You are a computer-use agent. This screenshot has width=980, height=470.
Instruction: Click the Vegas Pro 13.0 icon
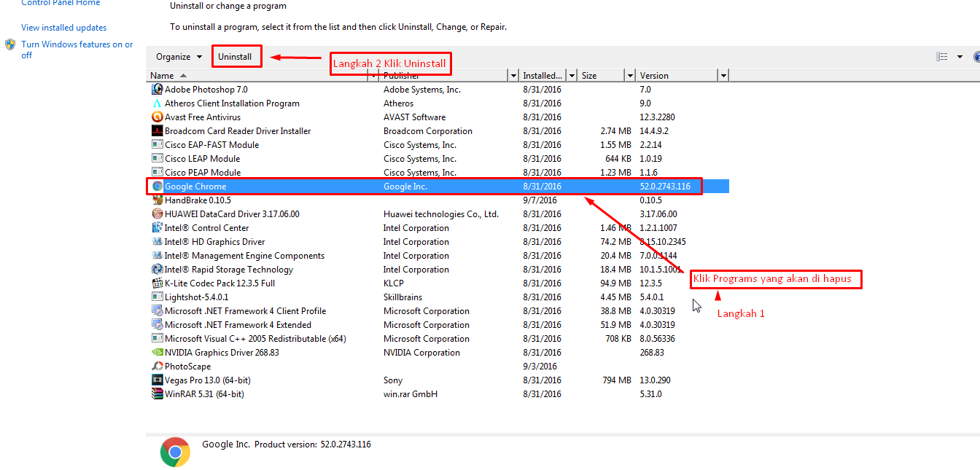click(157, 380)
